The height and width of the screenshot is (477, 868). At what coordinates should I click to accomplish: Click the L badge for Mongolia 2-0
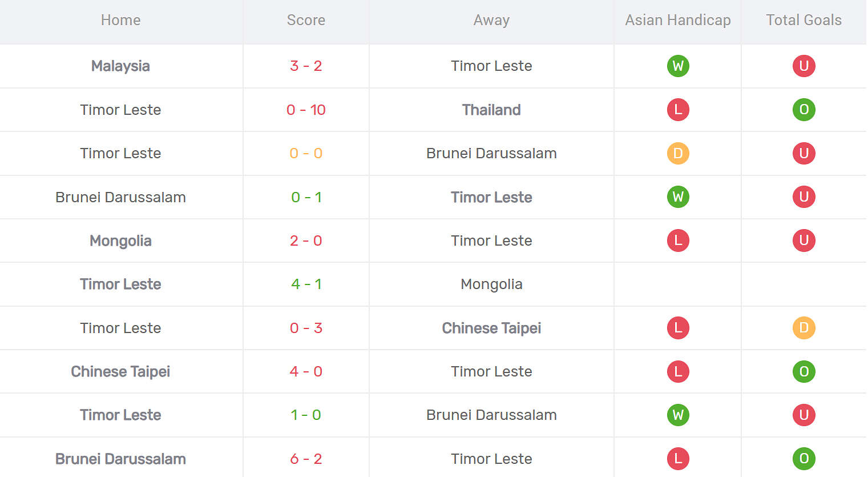(x=678, y=240)
